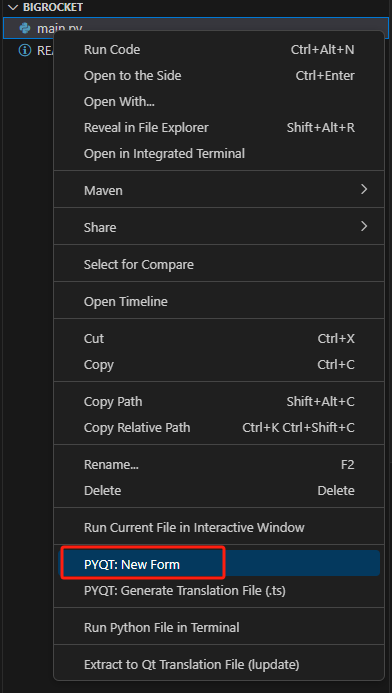Choose Run Python File in Terminal
This screenshot has height=693, width=392.
coord(219,628)
